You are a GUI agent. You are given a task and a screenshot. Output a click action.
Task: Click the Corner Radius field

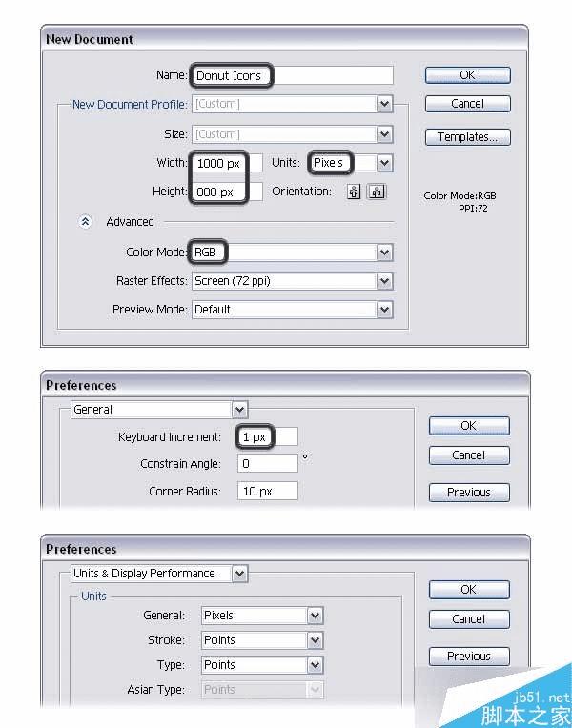pos(268,492)
